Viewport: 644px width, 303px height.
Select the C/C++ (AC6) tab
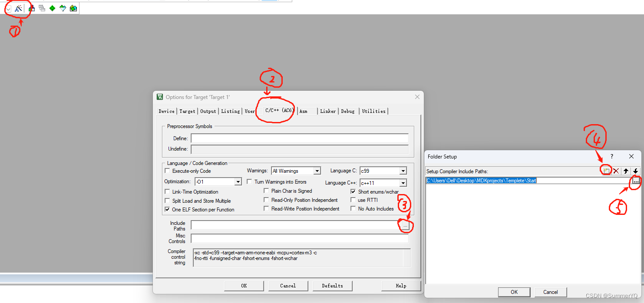(279, 111)
